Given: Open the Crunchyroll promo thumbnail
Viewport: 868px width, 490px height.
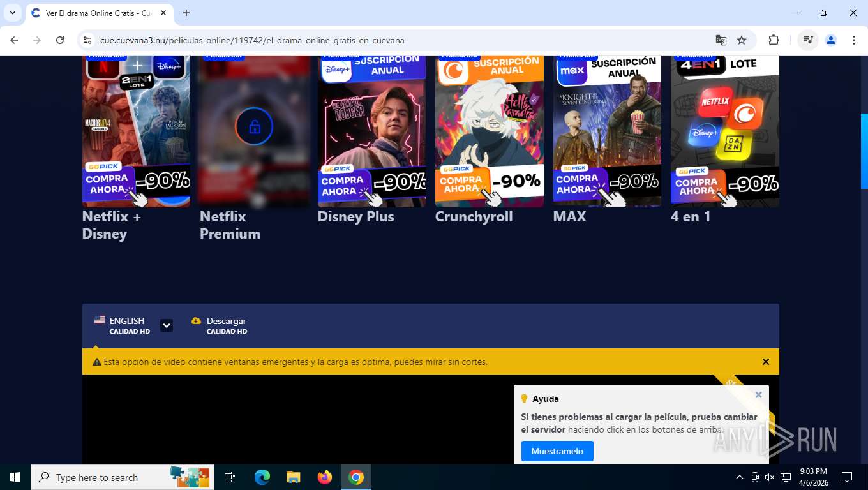Looking at the screenshot, I should (x=490, y=131).
